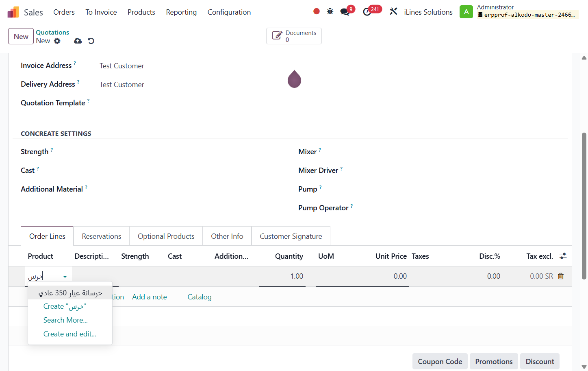The image size is (588, 371).
Task: Open the column settings adjust icon
Action: (563, 256)
